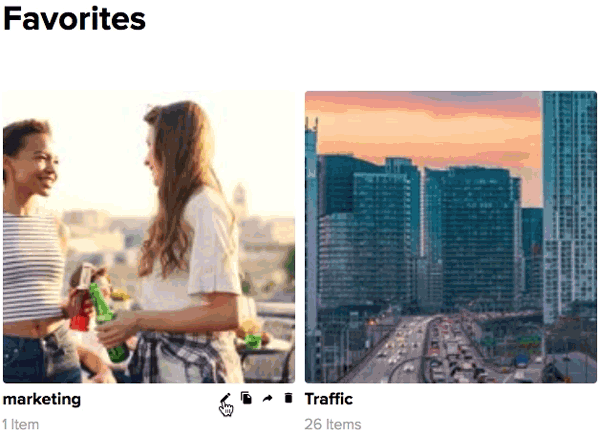Remove marketing with the trash can icon
Viewport: 600px width, 436px height.
(289, 398)
